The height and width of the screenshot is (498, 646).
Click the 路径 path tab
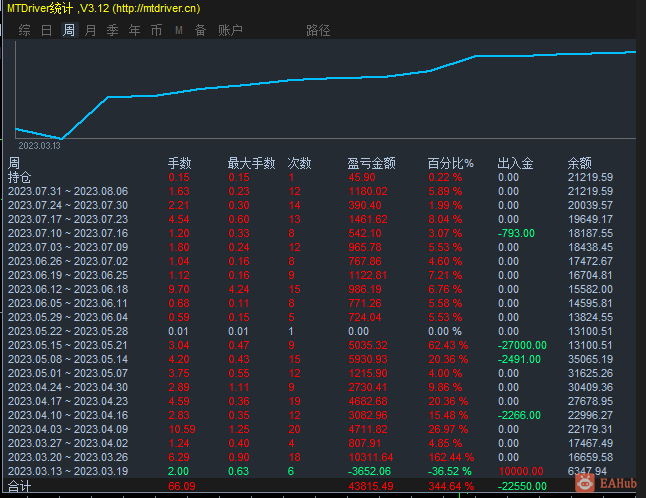318,30
